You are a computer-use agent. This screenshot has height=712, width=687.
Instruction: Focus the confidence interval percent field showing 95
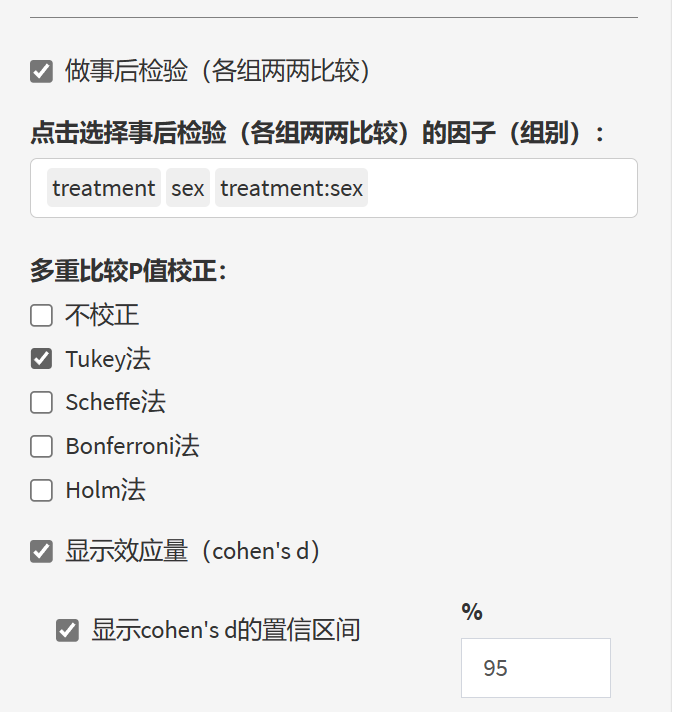tap(535, 668)
